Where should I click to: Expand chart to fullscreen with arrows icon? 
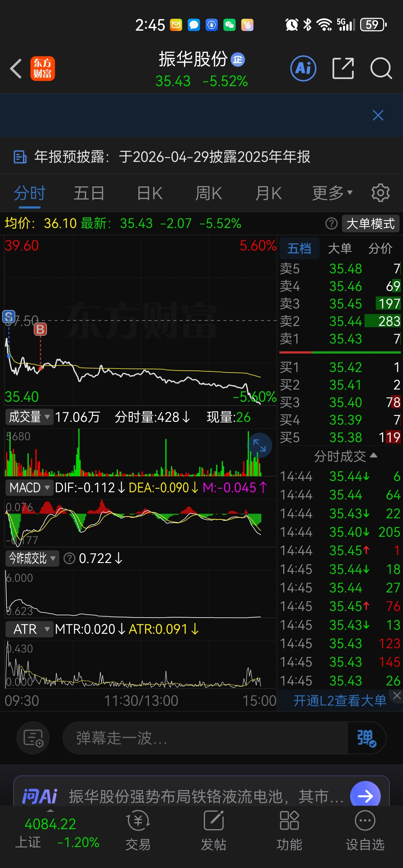tap(260, 446)
